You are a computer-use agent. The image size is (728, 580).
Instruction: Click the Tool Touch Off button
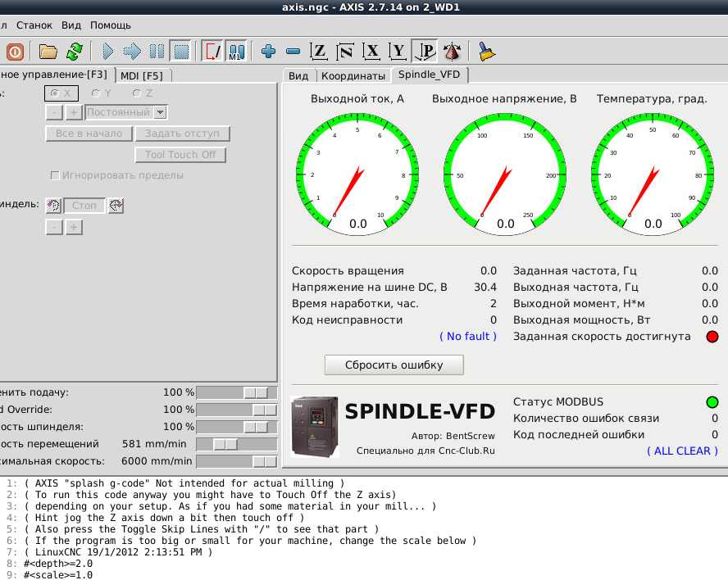click(x=180, y=155)
